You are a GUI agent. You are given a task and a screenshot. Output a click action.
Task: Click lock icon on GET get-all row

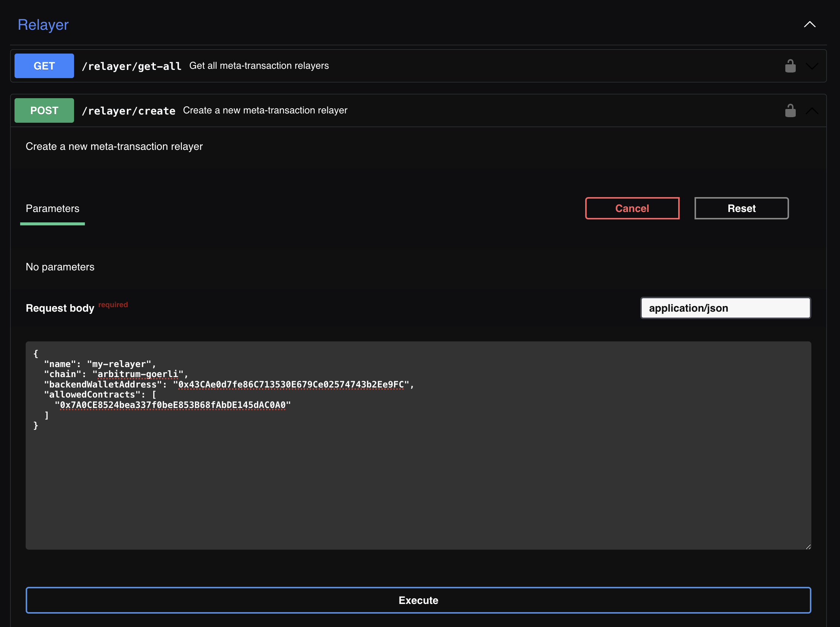790,66
